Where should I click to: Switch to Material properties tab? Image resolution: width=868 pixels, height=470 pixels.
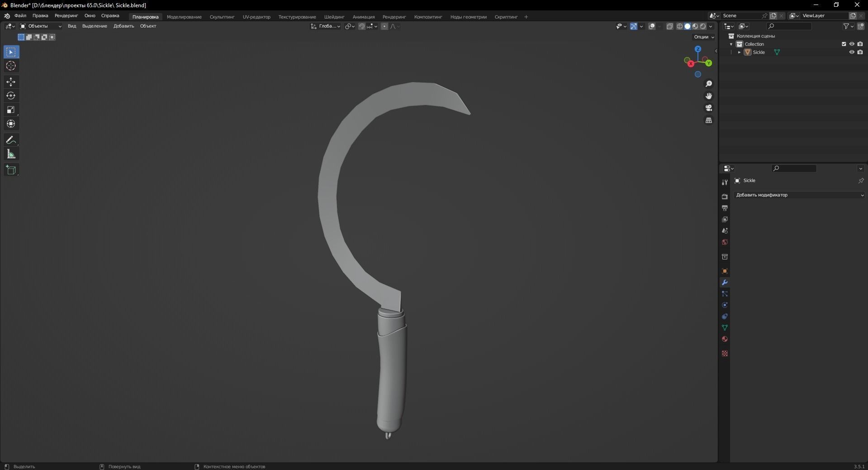tap(725, 339)
